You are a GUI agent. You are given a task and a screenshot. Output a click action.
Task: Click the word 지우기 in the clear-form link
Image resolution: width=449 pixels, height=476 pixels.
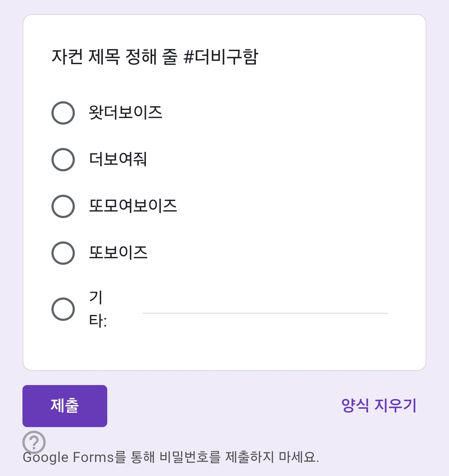tap(395, 406)
